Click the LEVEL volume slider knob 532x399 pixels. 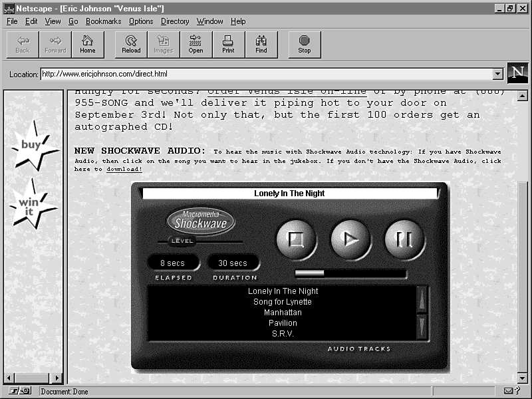coord(182,241)
